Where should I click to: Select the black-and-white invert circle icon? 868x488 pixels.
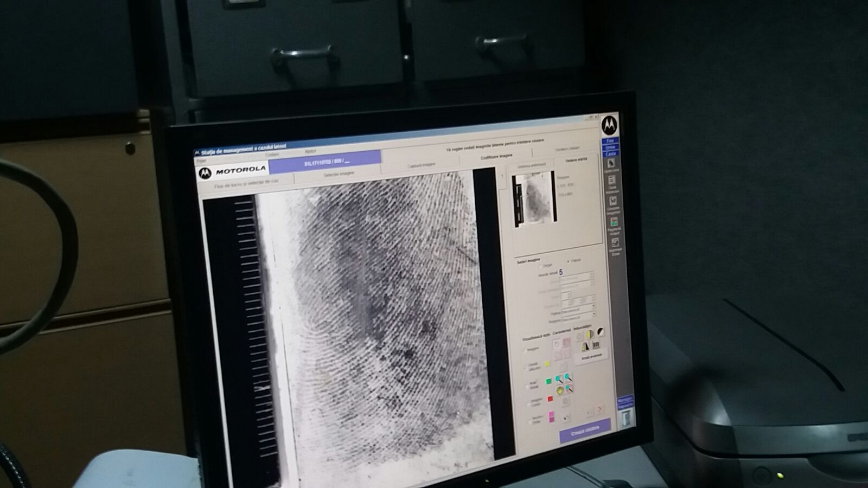600,331
